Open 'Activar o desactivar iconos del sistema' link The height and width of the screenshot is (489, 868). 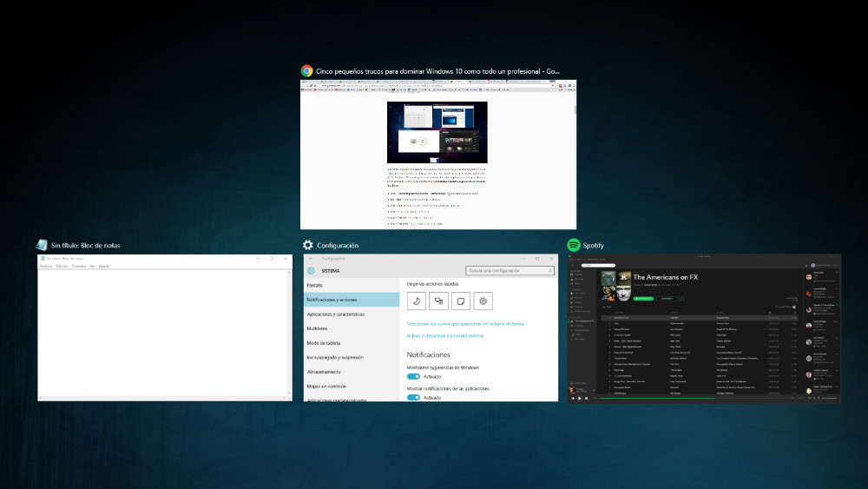click(445, 335)
